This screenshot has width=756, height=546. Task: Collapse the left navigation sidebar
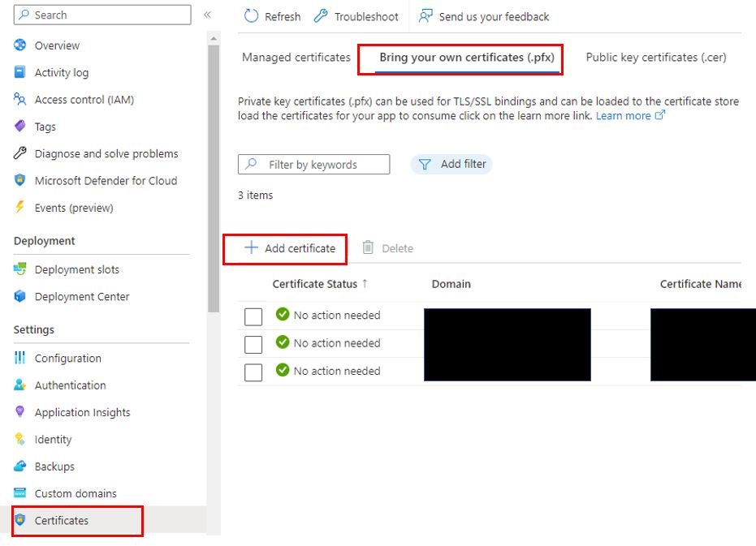coord(208,14)
